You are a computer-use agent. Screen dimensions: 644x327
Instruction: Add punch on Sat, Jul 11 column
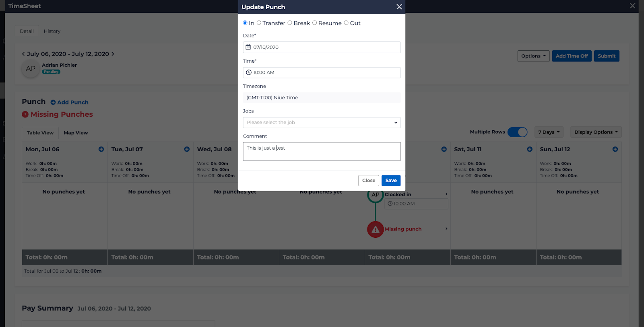(x=530, y=149)
